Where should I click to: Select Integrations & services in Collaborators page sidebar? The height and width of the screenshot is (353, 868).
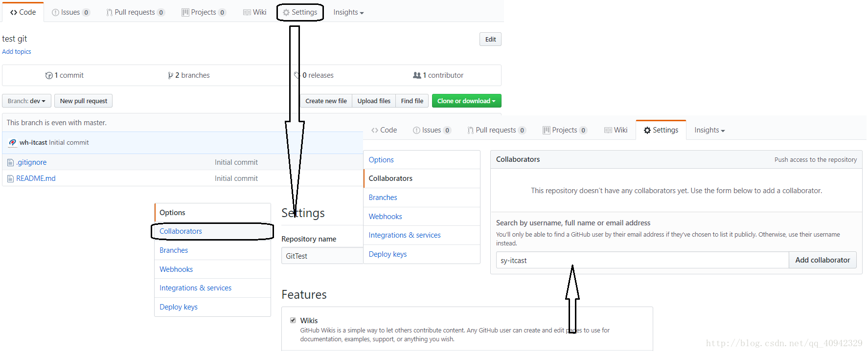pos(422,235)
